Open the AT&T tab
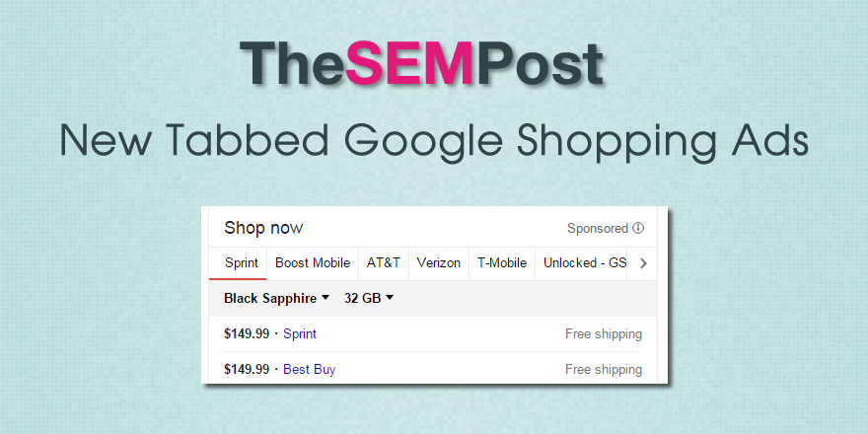Screen dimensions: 868x434 384,263
